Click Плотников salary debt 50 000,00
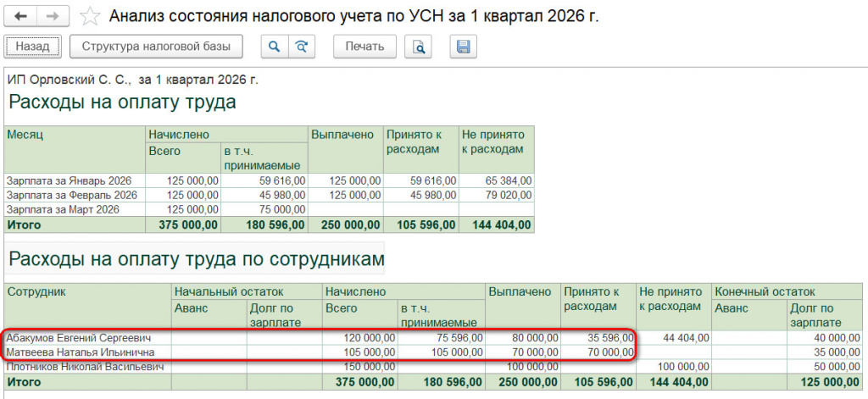Image resolution: width=868 pixels, height=399 pixels. pos(835,366)
